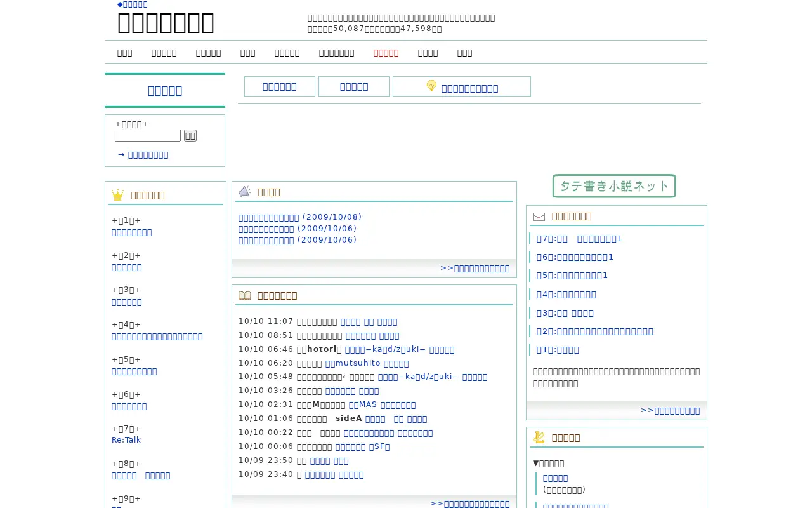Click the large black site title heading
This screenshot has width=812, height=508.
click(x=166, y=23)
